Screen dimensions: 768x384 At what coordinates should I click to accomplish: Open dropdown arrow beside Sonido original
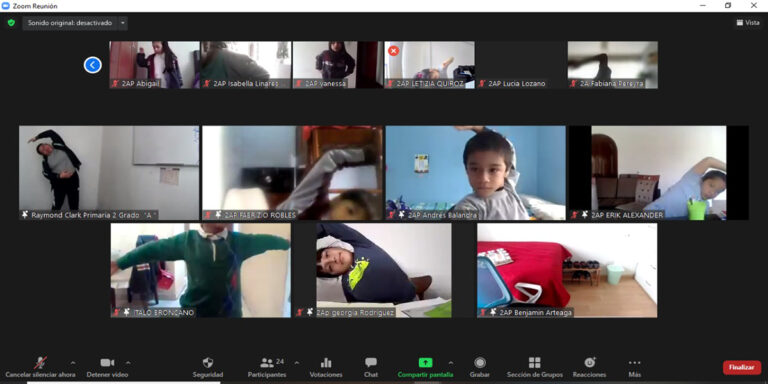click(x=122, y=23)
